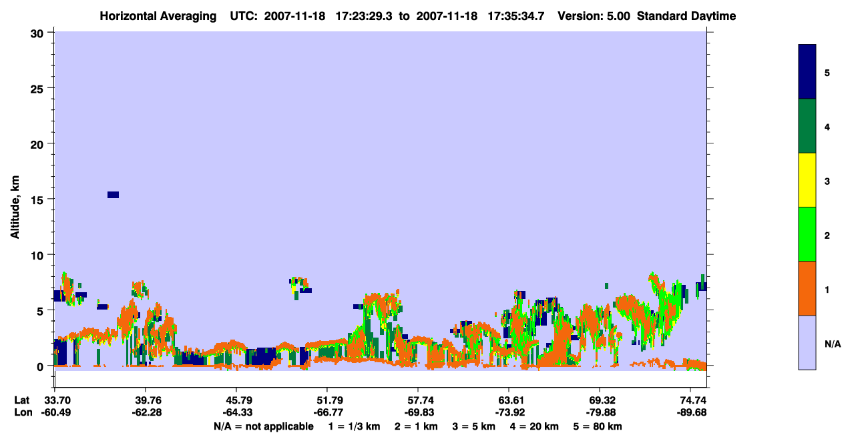Click the 'Lon' row label

pyautogui.click(x=22, y=412)
